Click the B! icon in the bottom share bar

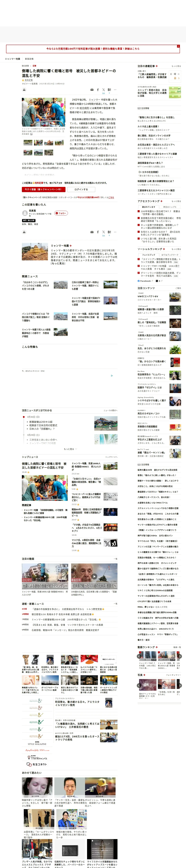(x=109, y=232)
